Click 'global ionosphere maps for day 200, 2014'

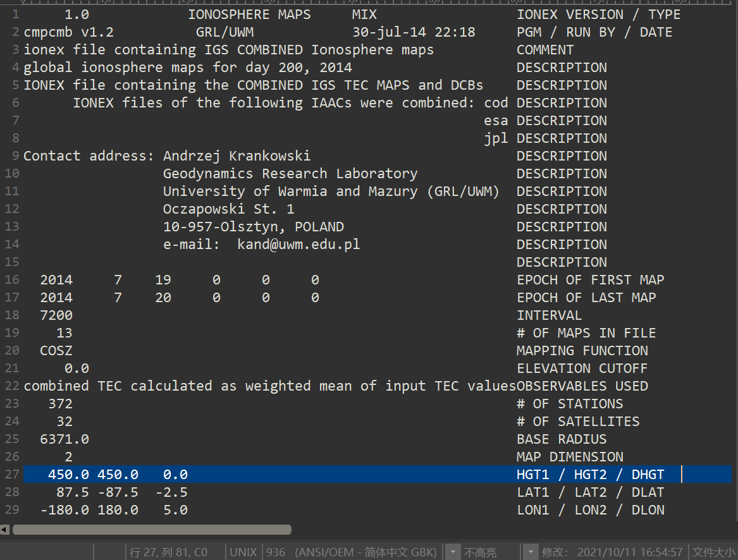click(188, 68)
